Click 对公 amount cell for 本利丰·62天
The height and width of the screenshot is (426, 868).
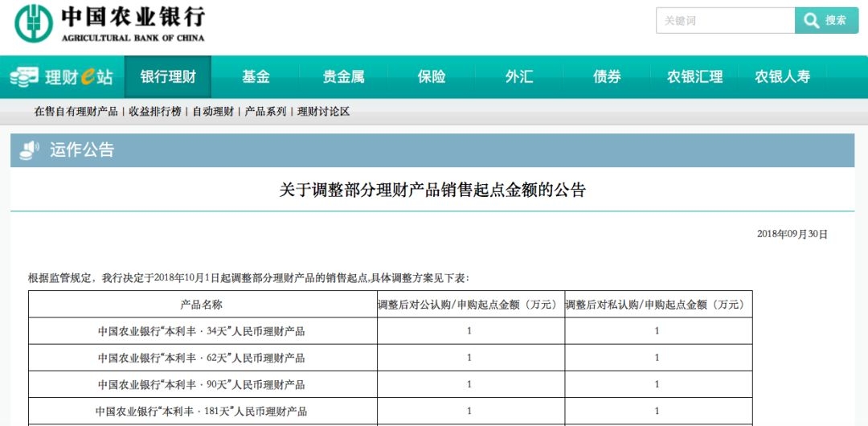point(471,358)
